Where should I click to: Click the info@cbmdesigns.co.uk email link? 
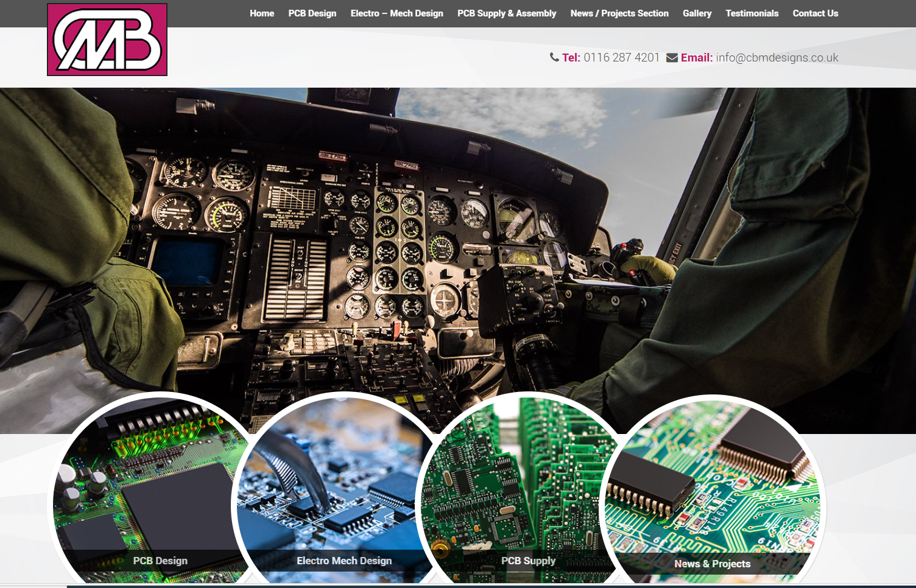click(x=777, y=57)
